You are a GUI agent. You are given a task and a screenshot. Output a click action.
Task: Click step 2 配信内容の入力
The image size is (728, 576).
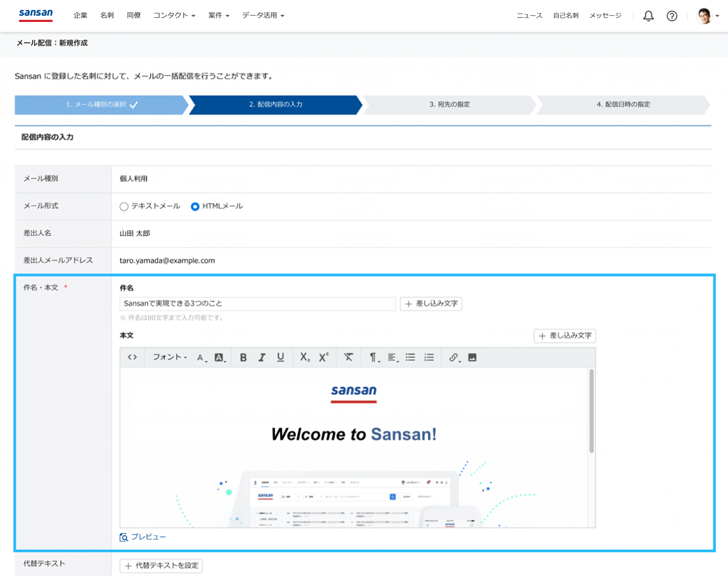pyautogui.click(x=276, y=105)
